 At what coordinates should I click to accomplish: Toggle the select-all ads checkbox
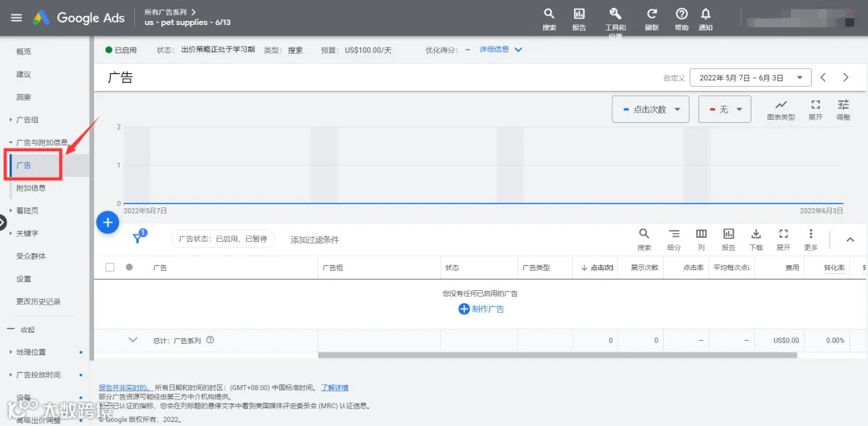(x=109, y=267)
